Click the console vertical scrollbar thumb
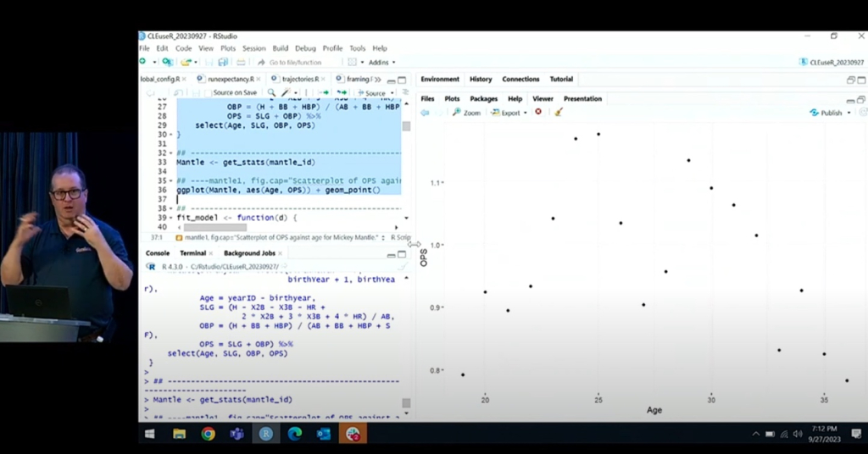Viewport: 868px width, 454px height. (406, 402)
